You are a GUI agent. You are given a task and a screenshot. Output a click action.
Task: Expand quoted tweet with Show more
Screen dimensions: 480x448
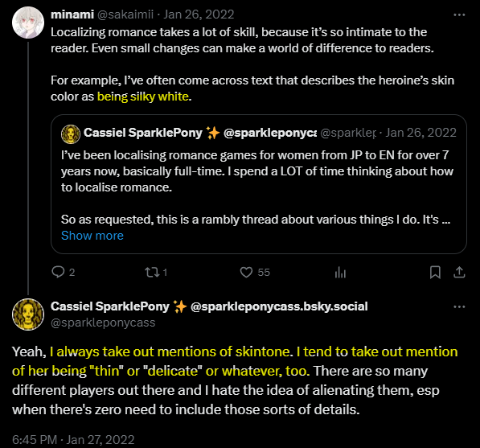pos(92,236)
